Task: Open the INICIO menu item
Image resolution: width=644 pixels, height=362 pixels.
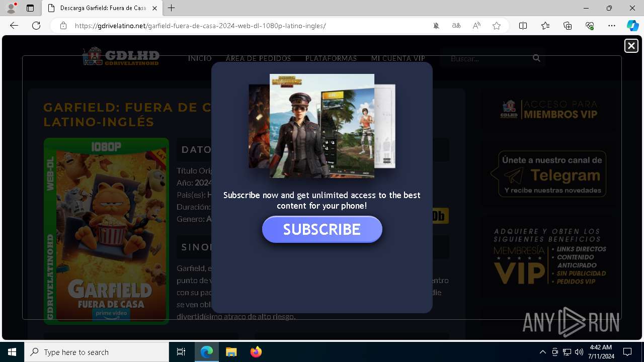Action: (200, 58)
